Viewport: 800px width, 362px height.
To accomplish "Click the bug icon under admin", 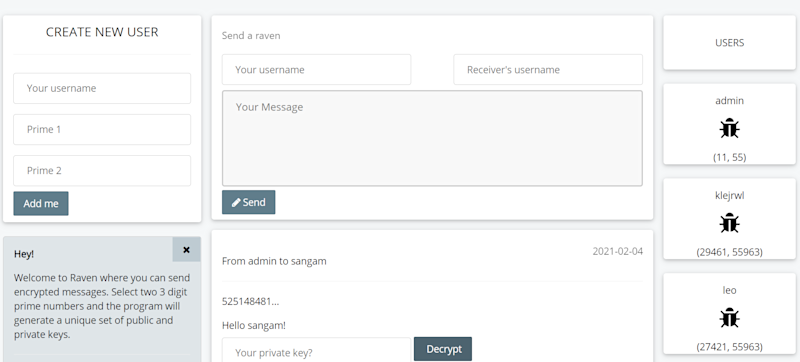I will [x=730, y=128].
